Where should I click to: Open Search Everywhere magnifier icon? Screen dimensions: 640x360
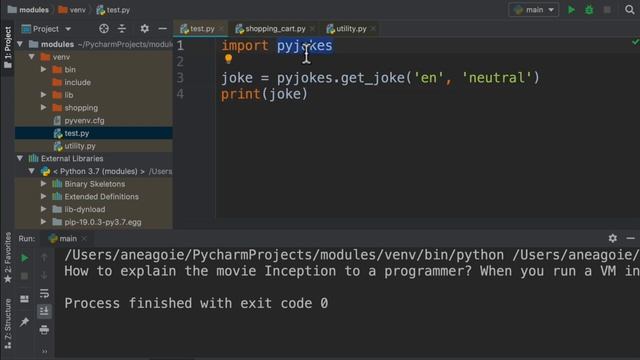pyautogui.click(x=630, y=10)
